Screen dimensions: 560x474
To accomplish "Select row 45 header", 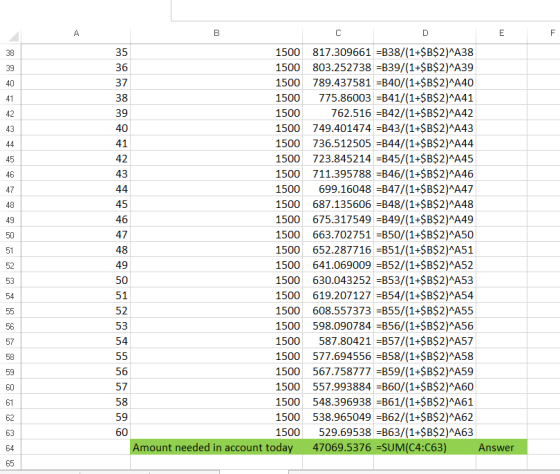I will coord(10,159).
